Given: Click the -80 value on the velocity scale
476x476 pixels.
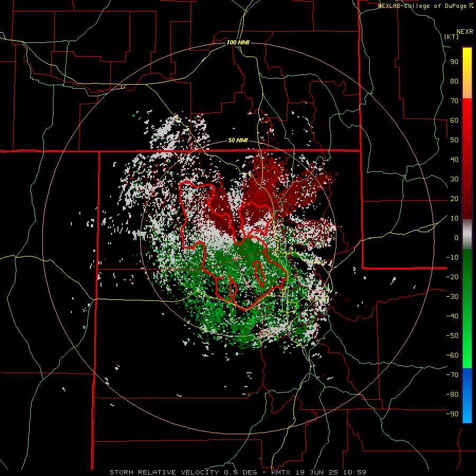Looking at the screenshot, I should (x=452, y=395).
